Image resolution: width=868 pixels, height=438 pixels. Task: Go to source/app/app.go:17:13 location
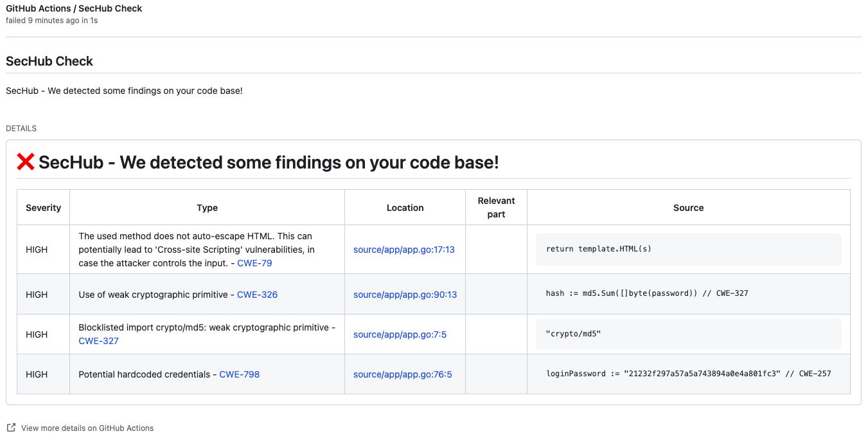point(403,250)
